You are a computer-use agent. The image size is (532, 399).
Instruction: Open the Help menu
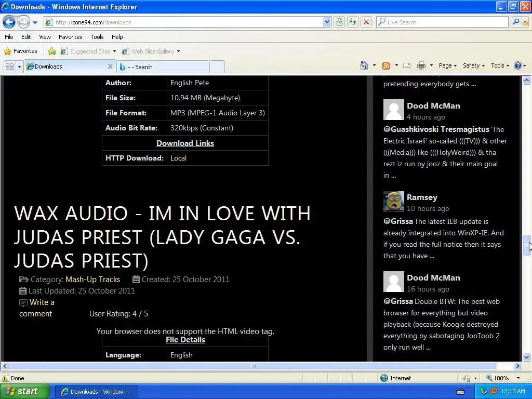click(x=117, y=37)
